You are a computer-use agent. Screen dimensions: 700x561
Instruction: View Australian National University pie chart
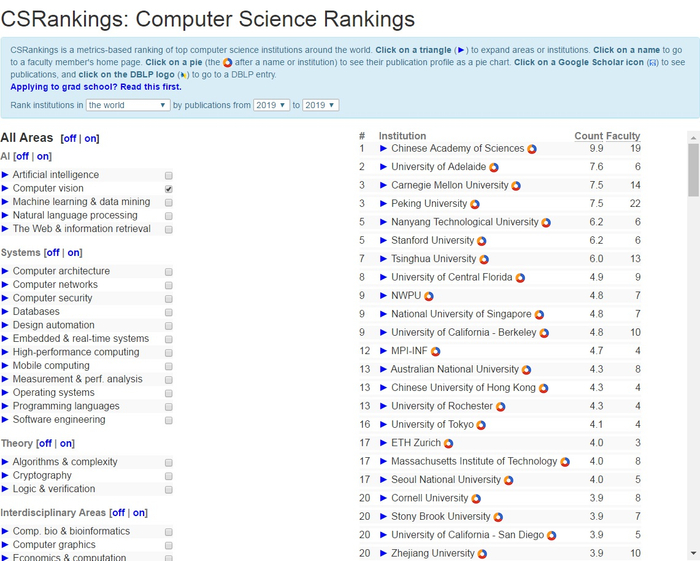[x=527, y=370]
